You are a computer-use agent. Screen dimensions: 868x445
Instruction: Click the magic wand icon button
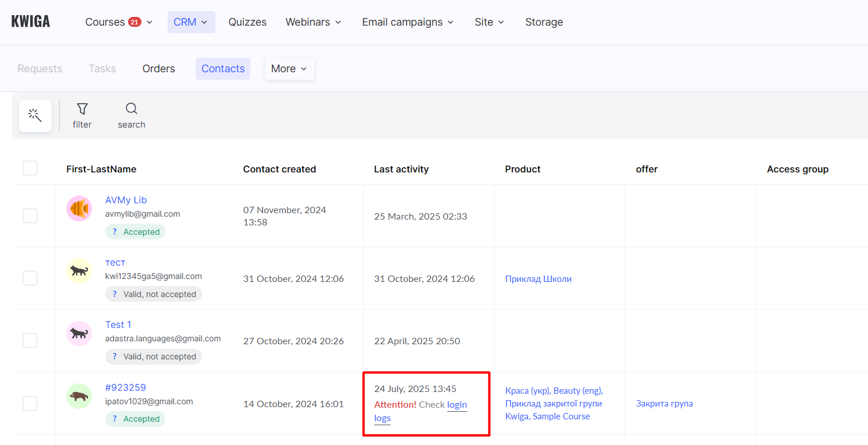pyautogui.click(x=36, y=115)
